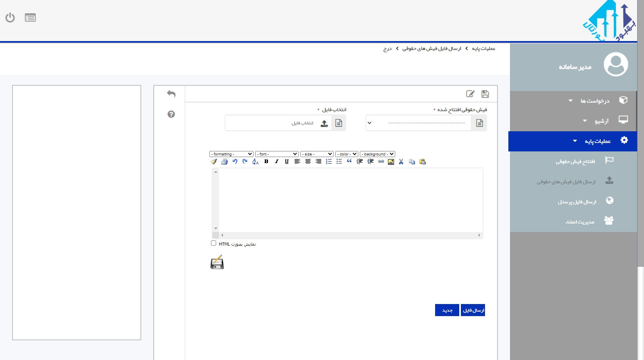
Task: Insert an image using the picture icon
Action: [391, 161]
